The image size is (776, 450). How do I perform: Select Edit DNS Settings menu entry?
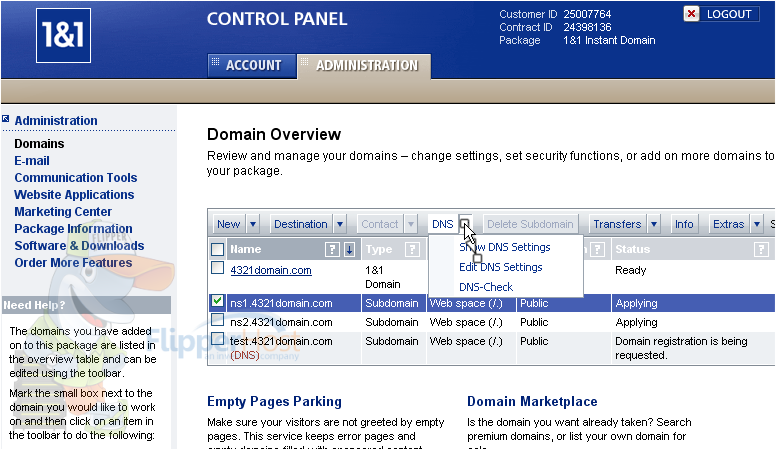pyautogui.click(x=500, y=267)
